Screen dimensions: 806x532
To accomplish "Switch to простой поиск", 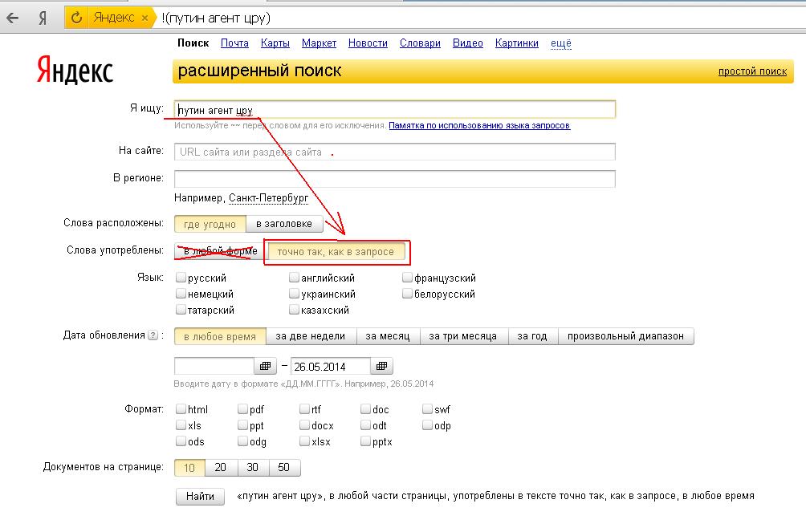I will [x=752, y=71].
